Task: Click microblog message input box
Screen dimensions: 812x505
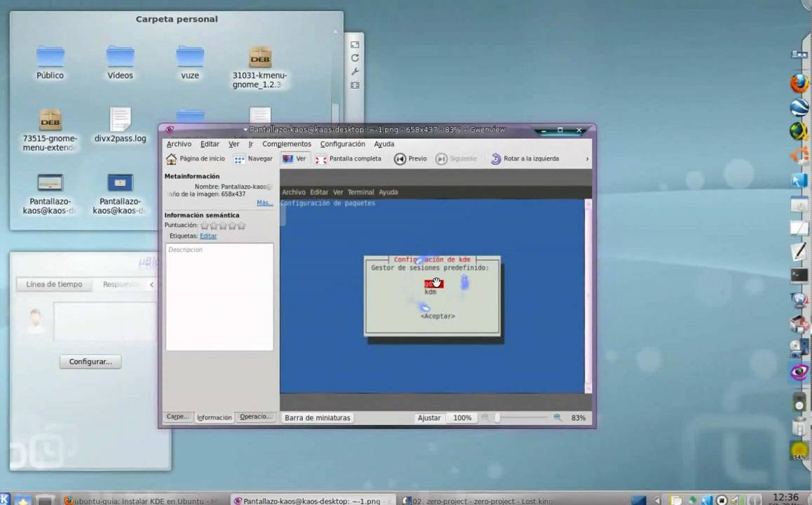Action: point(105,322)
